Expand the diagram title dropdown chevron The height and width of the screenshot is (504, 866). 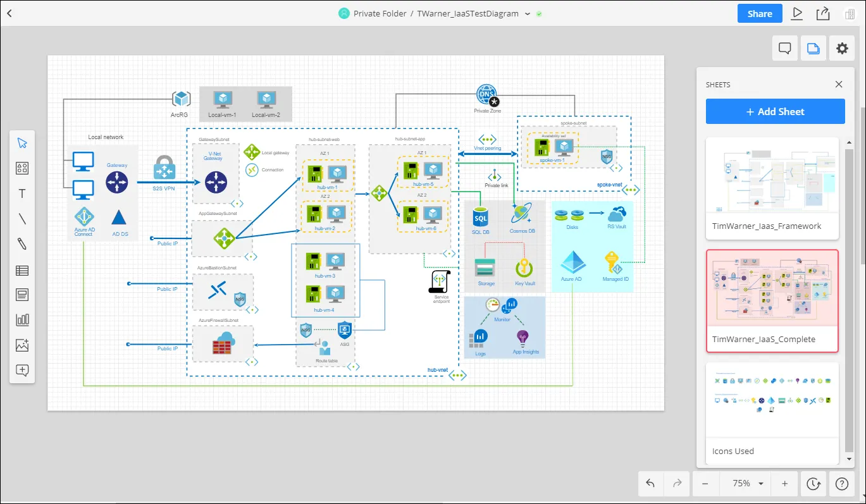[527, 14]
